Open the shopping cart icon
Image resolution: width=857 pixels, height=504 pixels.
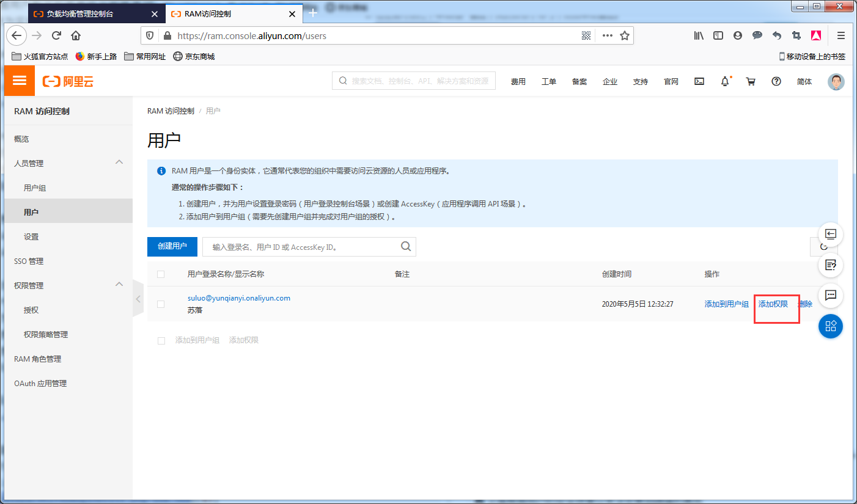coord(751,81)
